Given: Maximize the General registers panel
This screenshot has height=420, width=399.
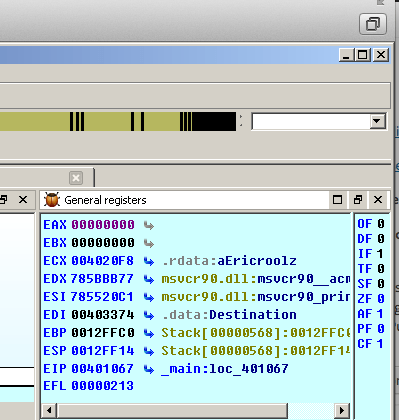Looking at the screenshot, I should [337, 200].
